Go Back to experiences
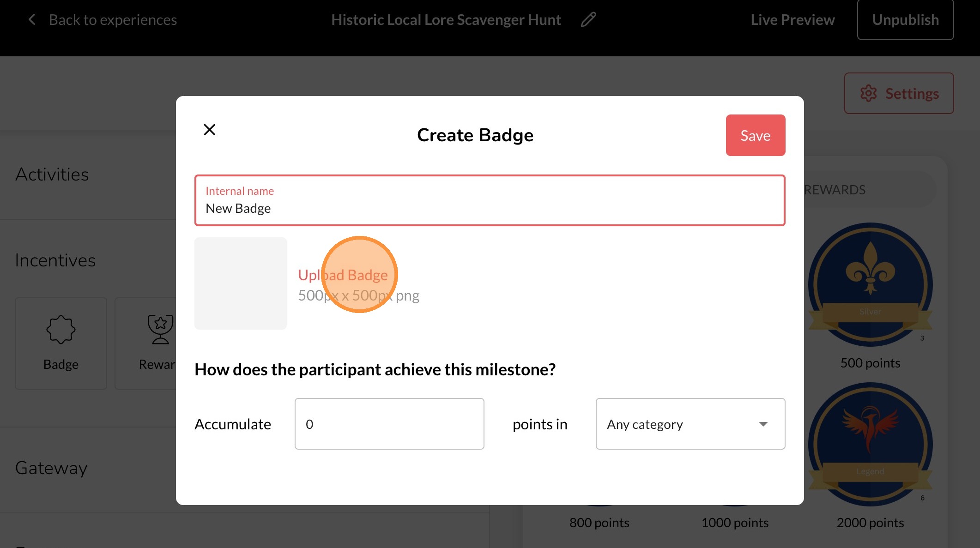The height and width of the screenshot is (548, 980). pos(112,20)
